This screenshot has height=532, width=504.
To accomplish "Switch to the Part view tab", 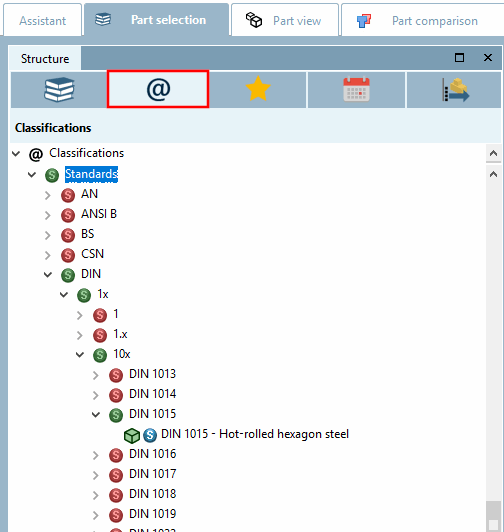I will 285,20.
